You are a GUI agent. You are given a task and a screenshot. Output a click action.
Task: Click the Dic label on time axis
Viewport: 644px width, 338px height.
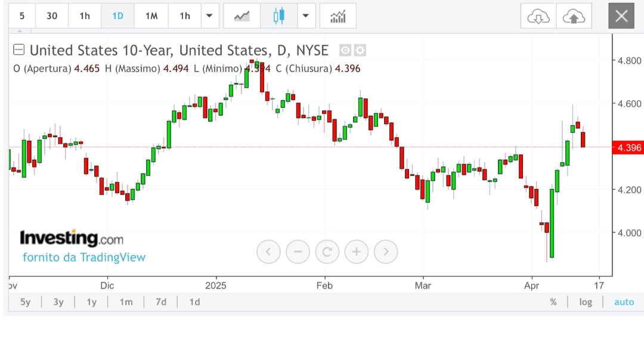107,286
